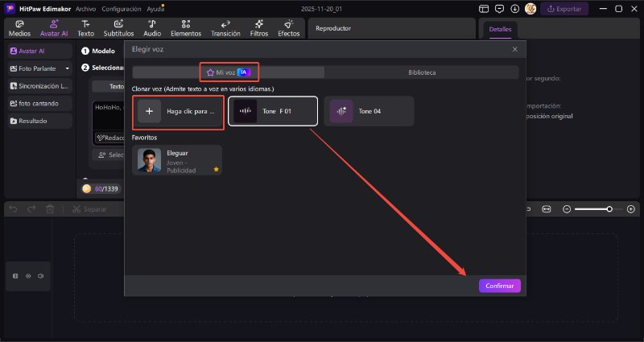Open the Archivo menu

click(86, 8)
